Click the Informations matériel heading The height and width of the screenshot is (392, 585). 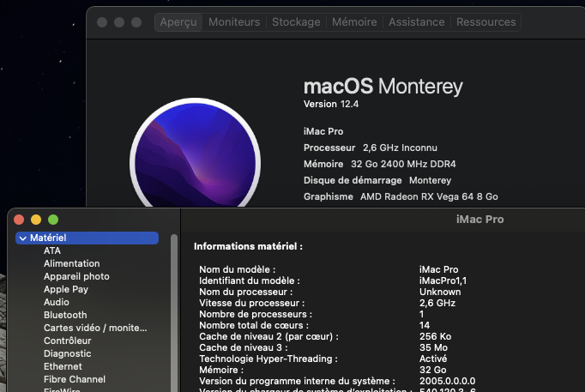[x=249, y=246]
